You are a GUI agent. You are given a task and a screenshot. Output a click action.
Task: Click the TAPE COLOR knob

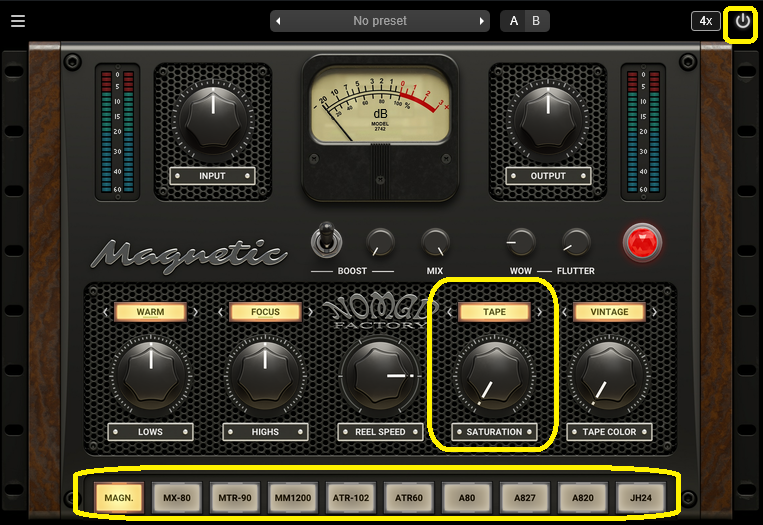(x=609, y=376)
